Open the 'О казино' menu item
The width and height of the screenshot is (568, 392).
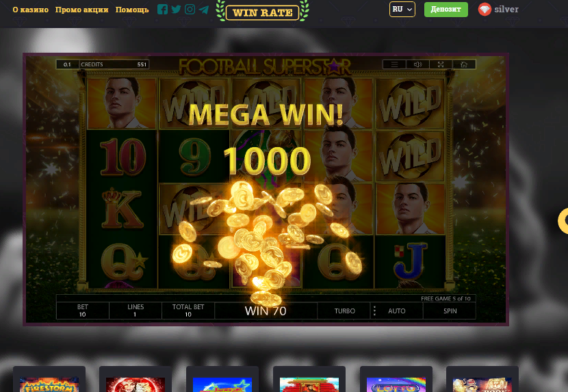pos(30,10)
